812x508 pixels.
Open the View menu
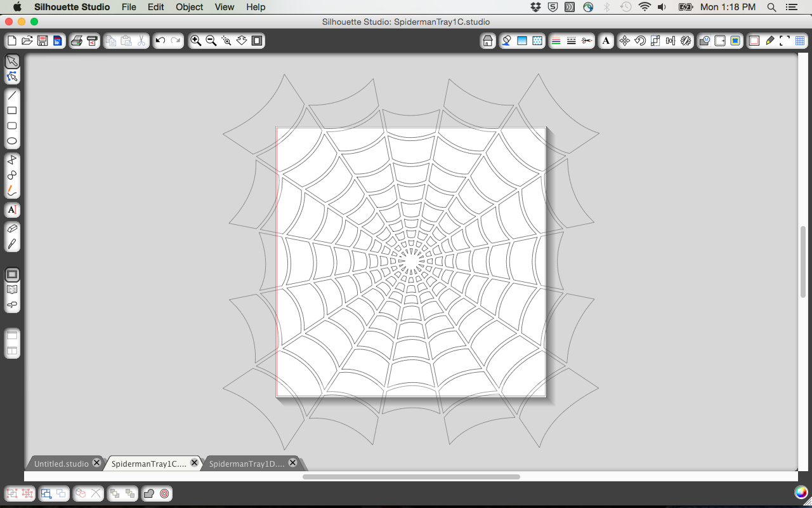tap(225, 7)
